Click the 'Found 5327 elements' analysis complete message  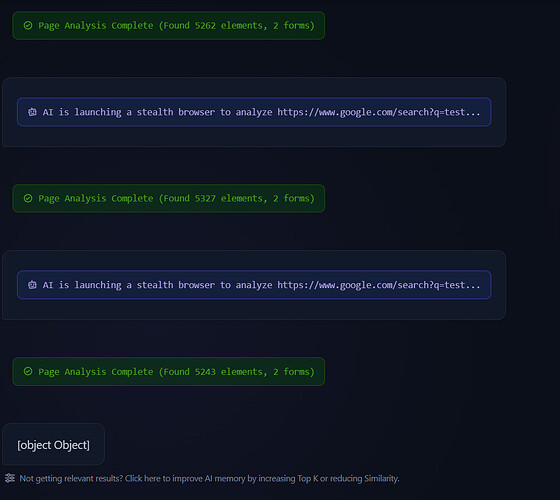tap(169, 199)
